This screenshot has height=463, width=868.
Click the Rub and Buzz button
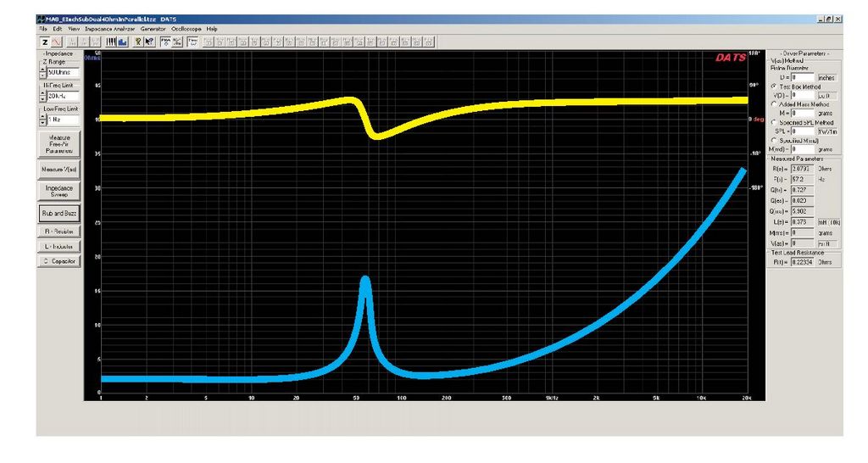click(x=59, y=213)
